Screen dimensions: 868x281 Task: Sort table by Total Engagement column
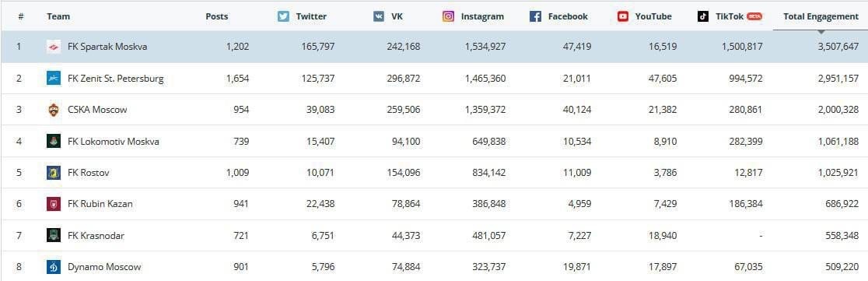pos(821,16)
